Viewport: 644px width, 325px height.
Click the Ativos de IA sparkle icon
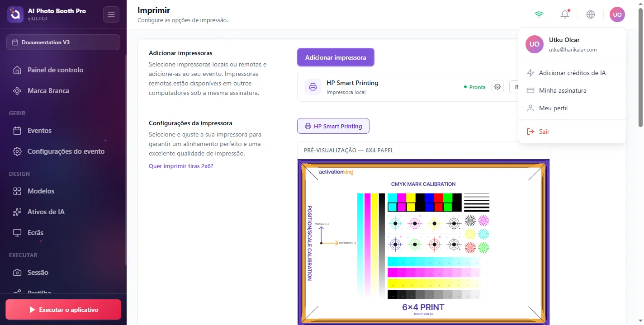coord(17,212)
